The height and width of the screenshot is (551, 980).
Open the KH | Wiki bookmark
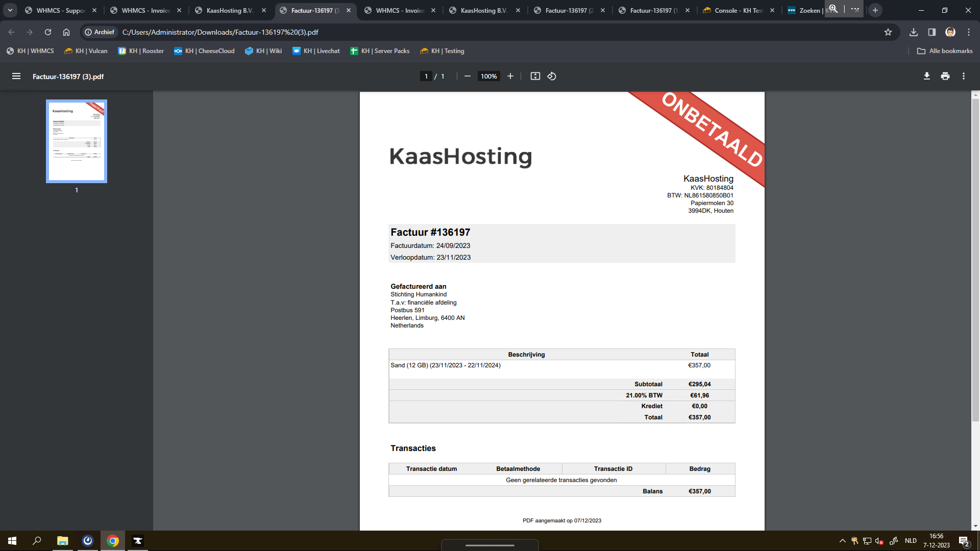point(263,51)
